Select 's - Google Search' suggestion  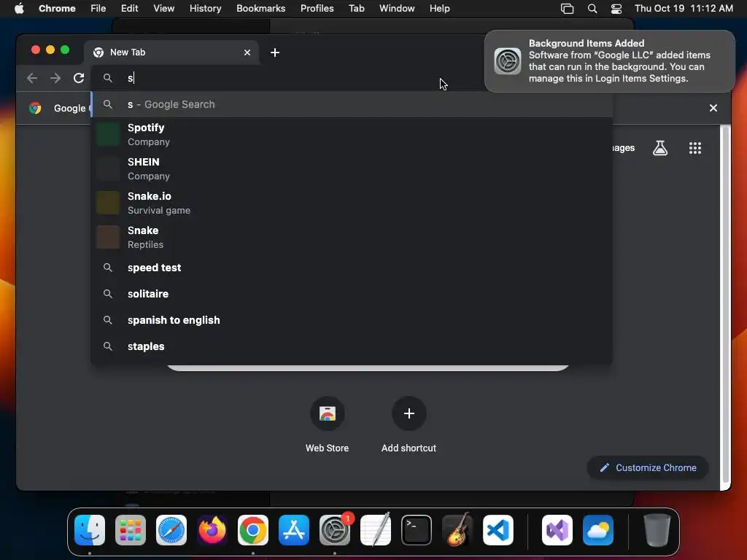352,104
